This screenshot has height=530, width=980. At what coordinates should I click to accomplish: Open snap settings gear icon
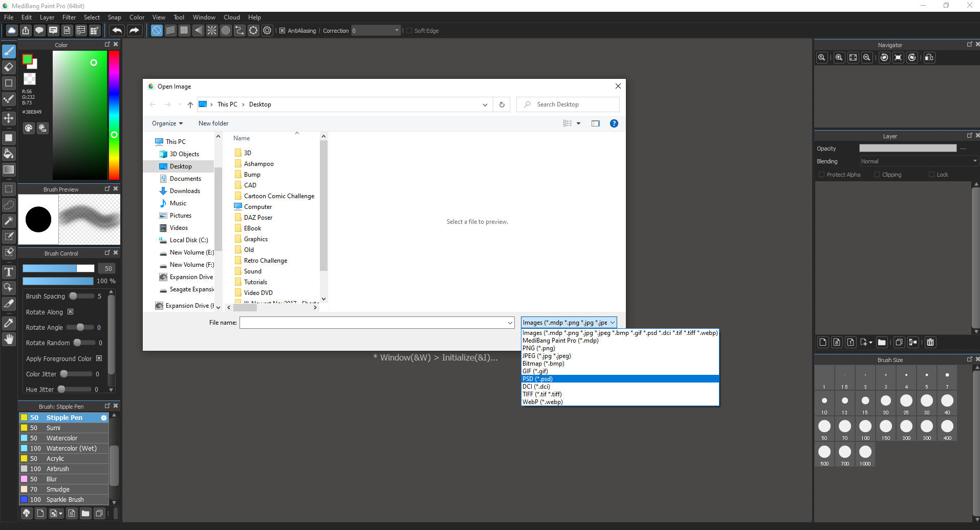(x=267, y=31)
